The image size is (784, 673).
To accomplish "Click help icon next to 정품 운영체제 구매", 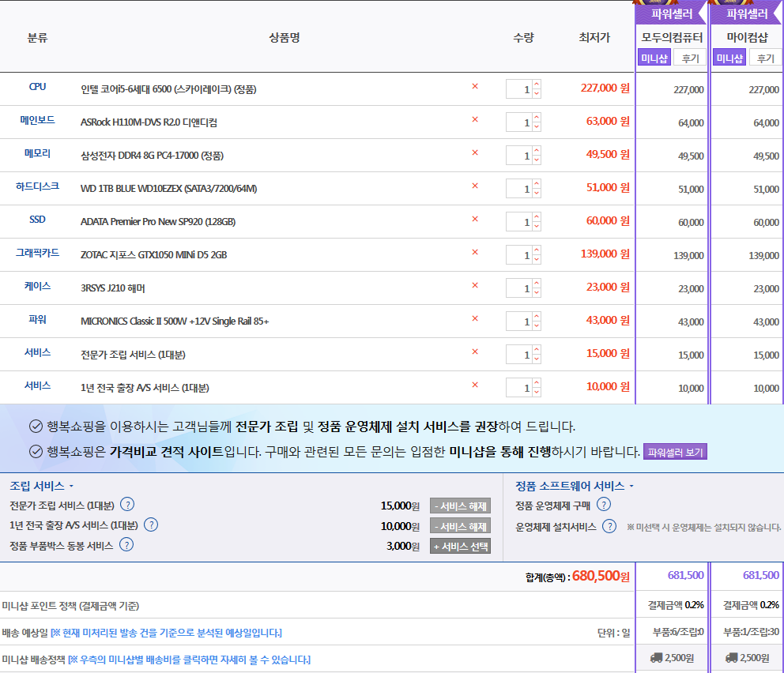I will 604,504.
